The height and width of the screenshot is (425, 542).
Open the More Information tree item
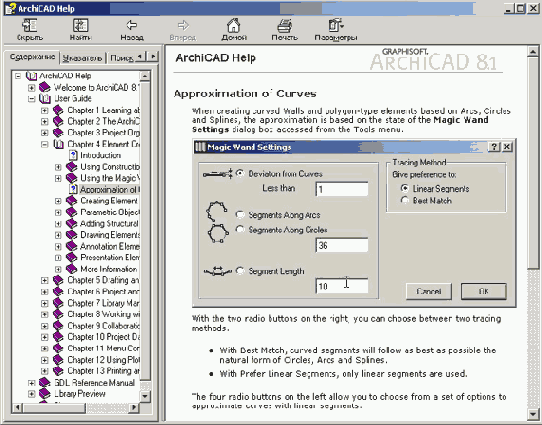[x=109, y=268]
